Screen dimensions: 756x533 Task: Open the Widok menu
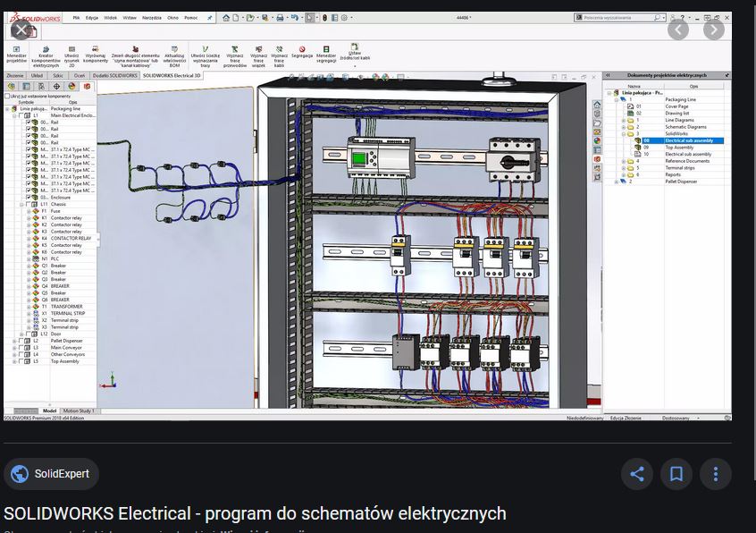click(111, 18)
